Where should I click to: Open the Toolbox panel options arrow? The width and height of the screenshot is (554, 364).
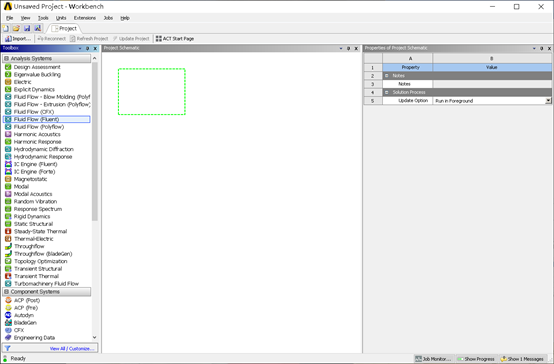(80, 48)
